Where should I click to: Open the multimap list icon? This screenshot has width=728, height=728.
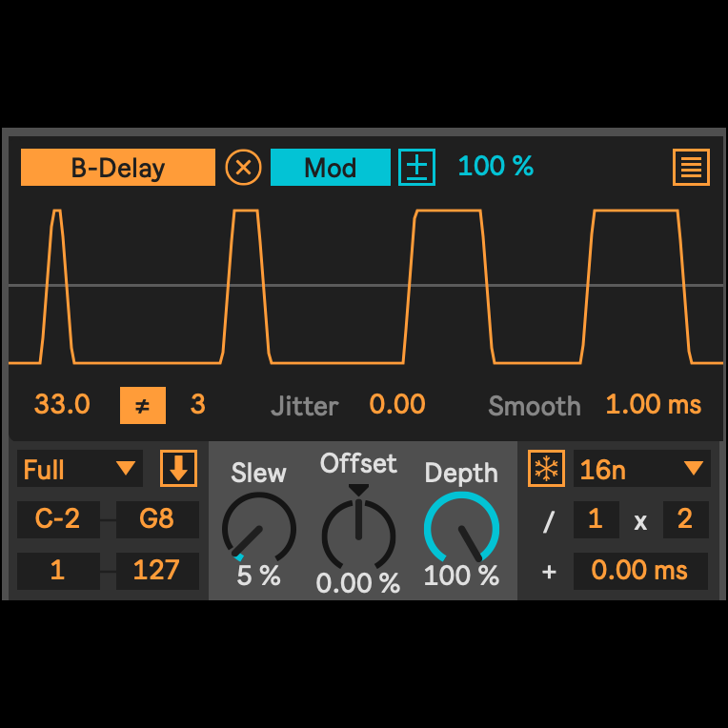coord(691,168)
